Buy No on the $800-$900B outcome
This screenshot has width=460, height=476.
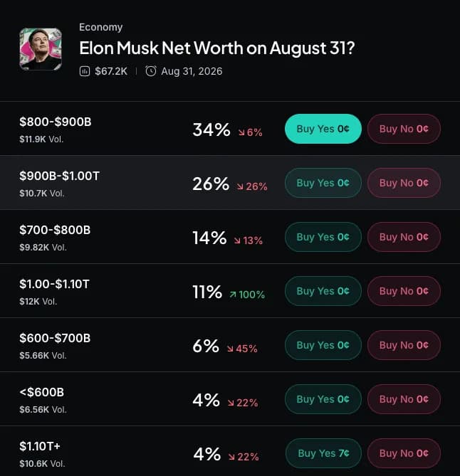[404, 129]
